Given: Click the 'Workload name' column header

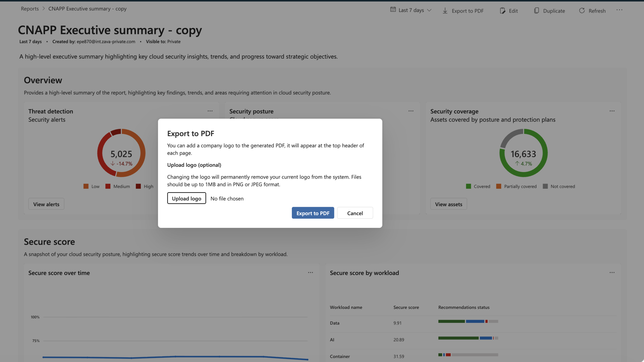Looking at the screenshot, I should pyautogui.click(x=346, y=307).
